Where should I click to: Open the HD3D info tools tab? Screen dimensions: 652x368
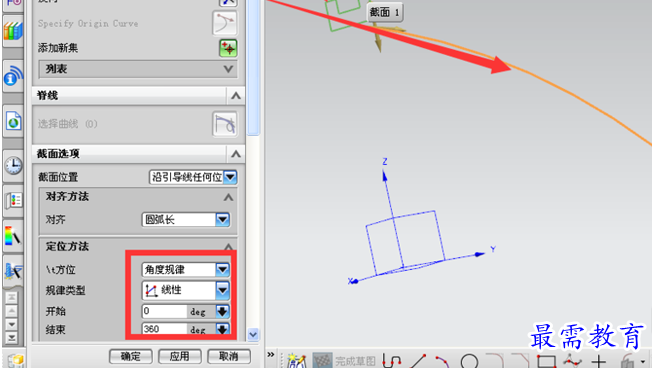tap(13, 77)
